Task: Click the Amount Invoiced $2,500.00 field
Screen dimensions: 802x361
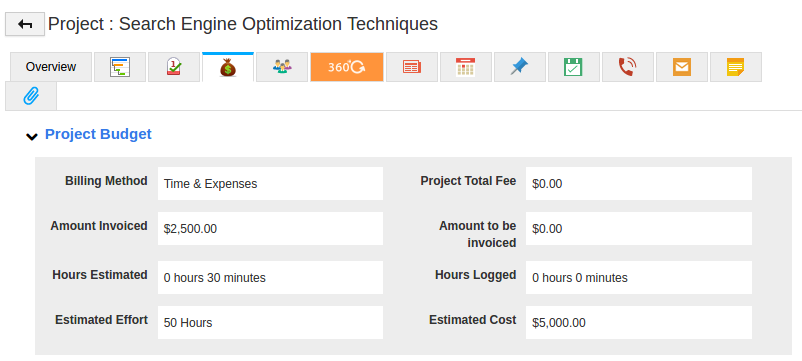Action: point(270,229)
